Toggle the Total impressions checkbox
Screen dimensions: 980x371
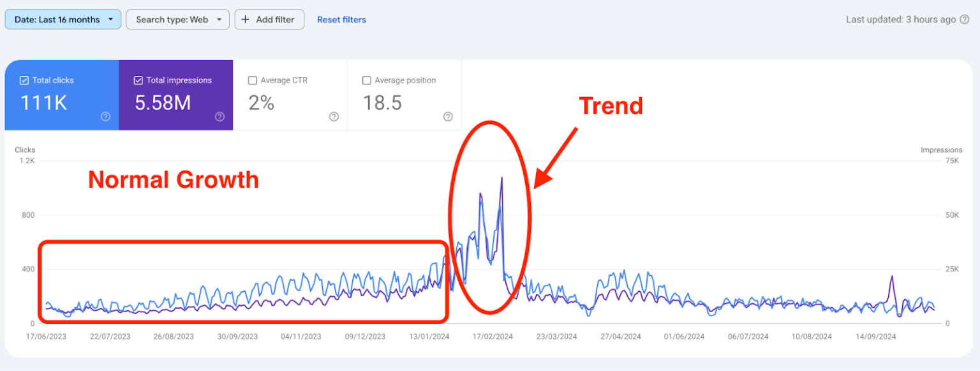pos(138,80)
